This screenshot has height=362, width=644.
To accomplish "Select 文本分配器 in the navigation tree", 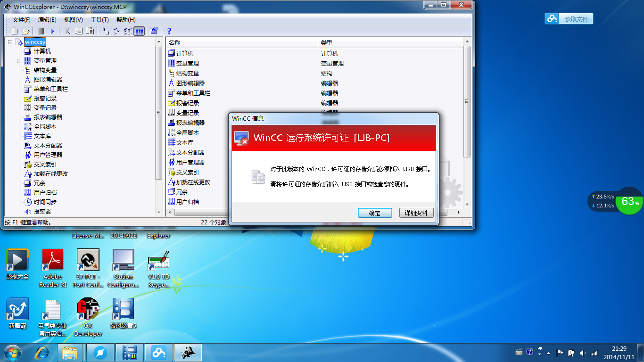I will pyautogui.click(x=48, y=146).
